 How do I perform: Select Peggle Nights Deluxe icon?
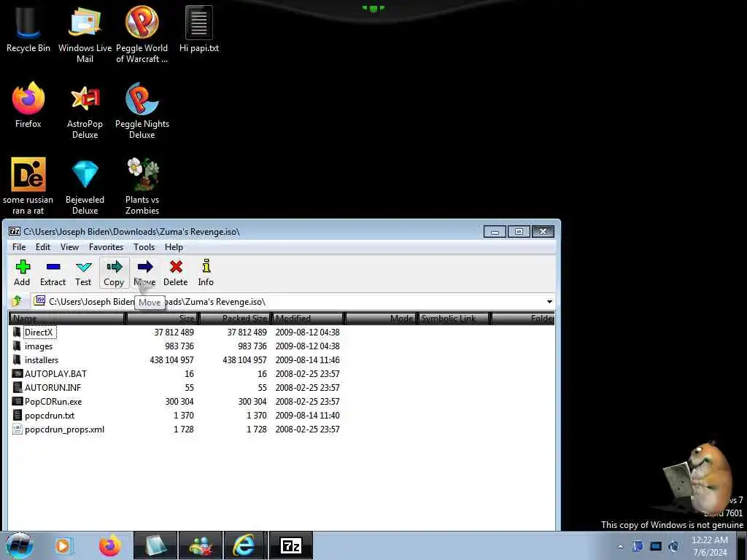(x=142, y=111)
